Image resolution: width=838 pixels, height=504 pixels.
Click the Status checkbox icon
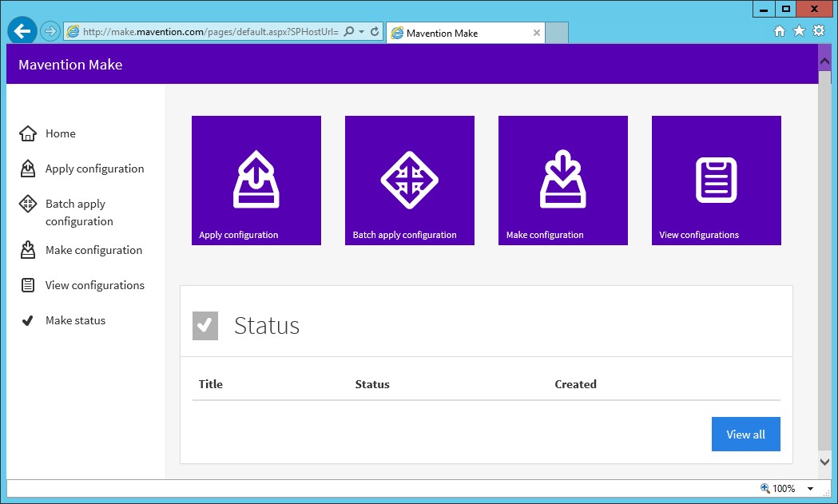tap(205, 326)
